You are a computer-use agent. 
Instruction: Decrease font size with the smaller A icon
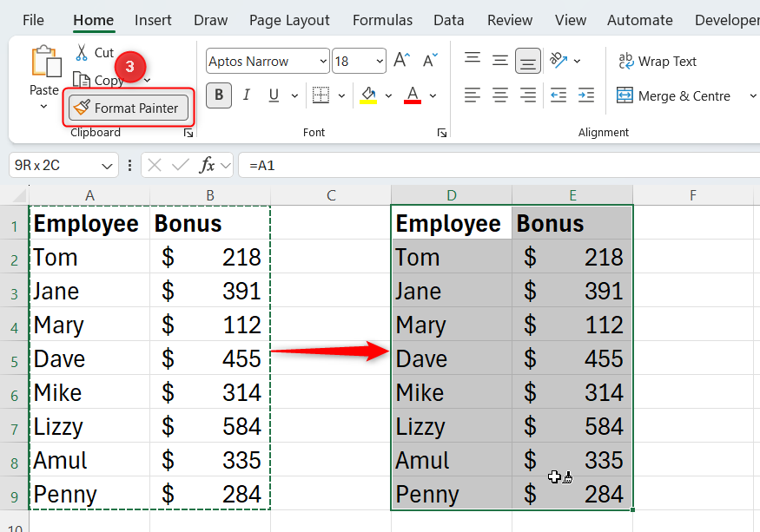[x=430, y=61]
